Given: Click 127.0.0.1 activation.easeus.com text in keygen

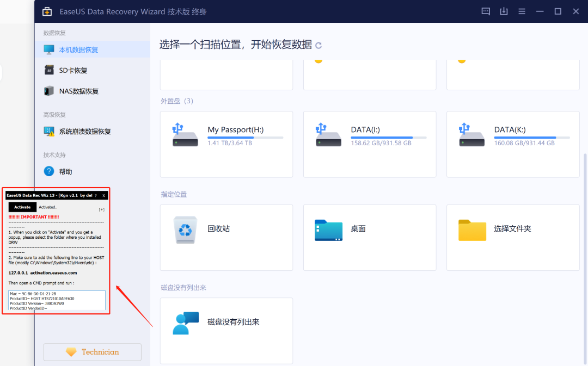Looking at the screenshot, I should [43, 273].
